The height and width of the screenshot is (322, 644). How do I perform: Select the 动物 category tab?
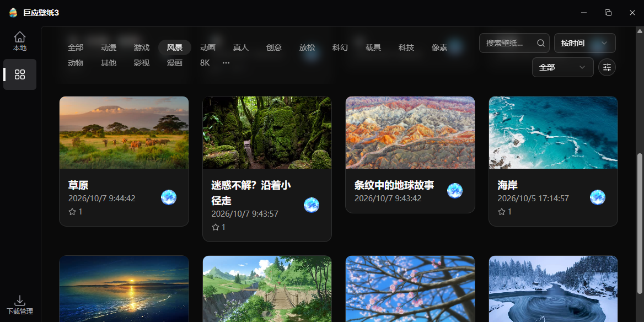pos(76,63)
